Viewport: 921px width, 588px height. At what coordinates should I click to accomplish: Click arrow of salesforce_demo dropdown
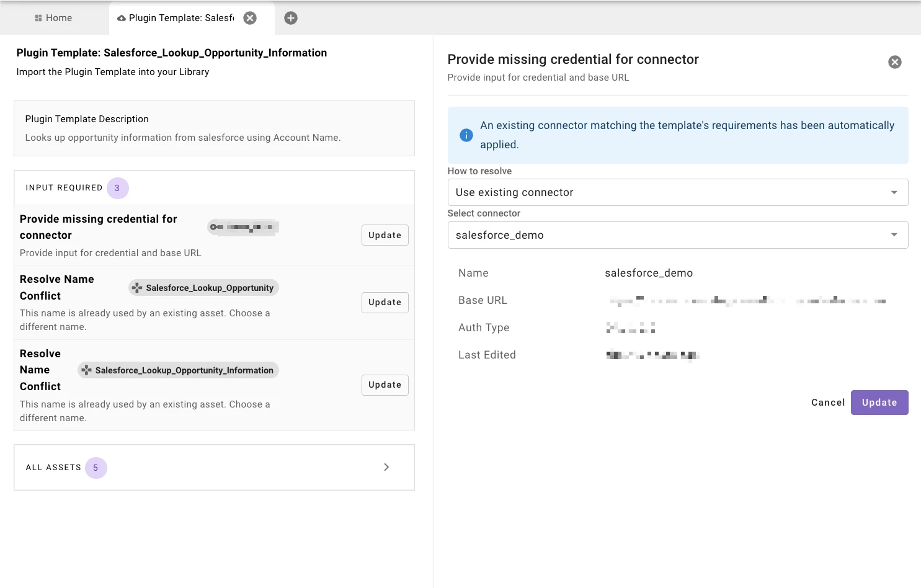pyautogui.click(x=894, y=235)
